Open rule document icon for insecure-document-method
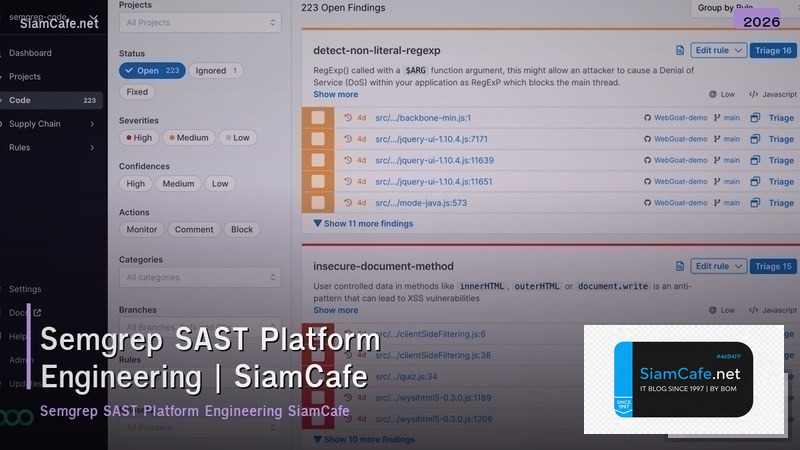 680,266
